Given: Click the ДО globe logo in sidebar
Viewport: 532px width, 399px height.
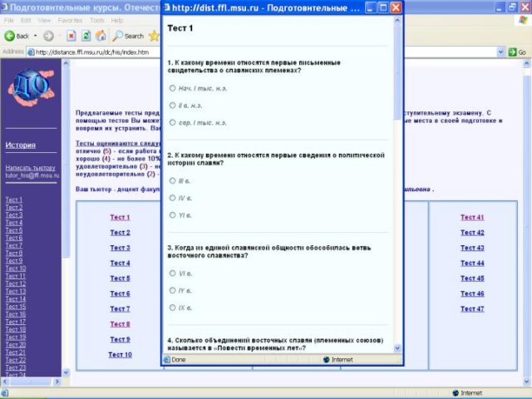Looking at the screenshot, I should (x=32, y=87).
